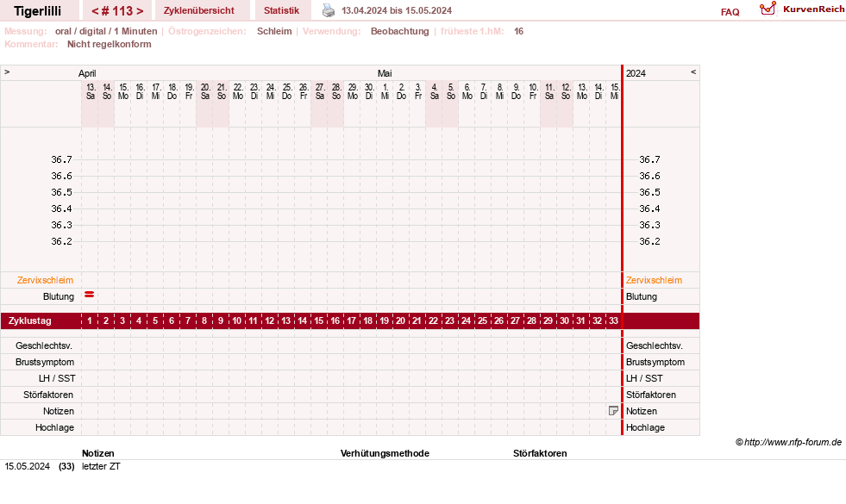The height and width of the screenshot is (504, 846).
Task: Select the date column '13. Sa' in April
Action: [x=91, y=91]
